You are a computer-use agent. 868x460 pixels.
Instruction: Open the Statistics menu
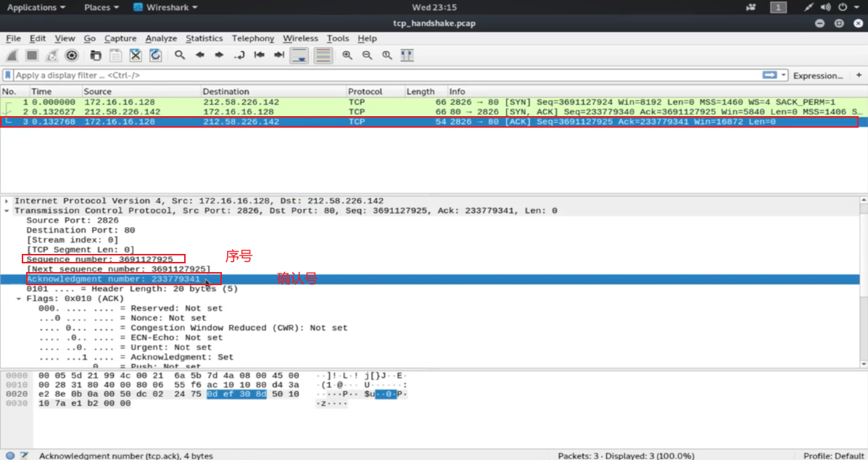204,38
